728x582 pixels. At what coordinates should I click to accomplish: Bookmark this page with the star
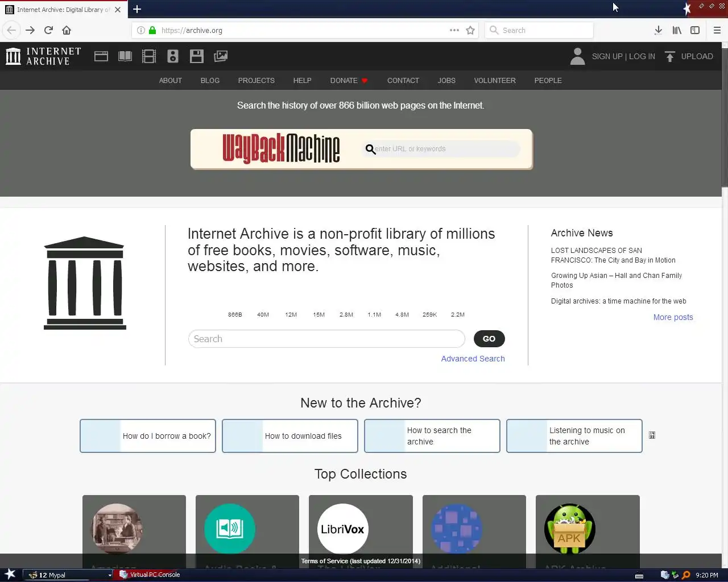click(470, 30)
